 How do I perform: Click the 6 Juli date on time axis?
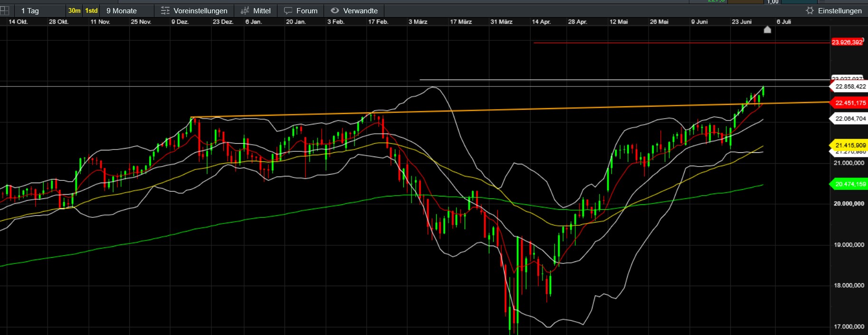784,22
